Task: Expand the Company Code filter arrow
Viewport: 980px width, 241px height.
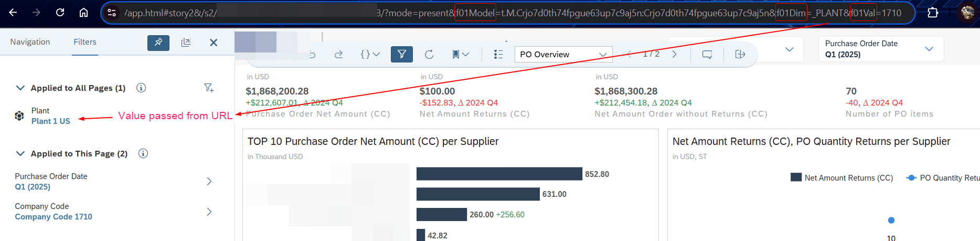Action: [x=209, y=212]
